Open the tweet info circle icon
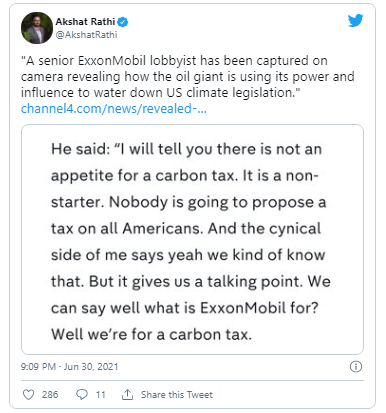Screen dimensions: 386x413 click(356, 367)
